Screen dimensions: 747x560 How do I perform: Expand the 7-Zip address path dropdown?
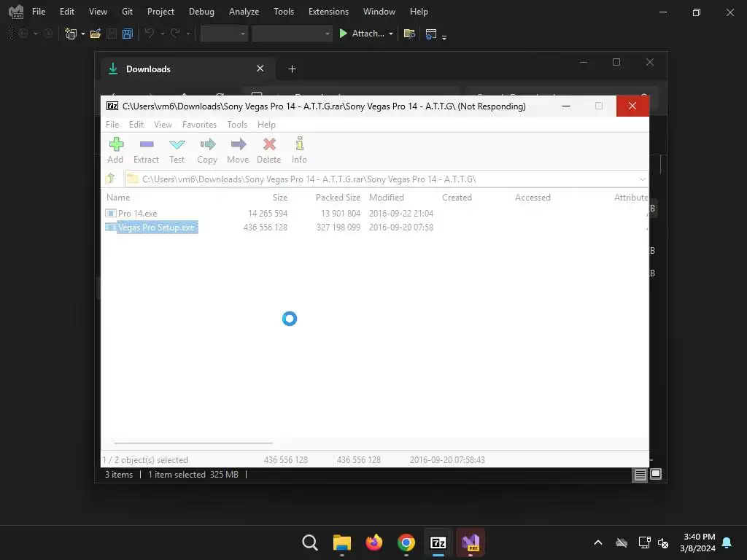pyautogui.click(x=642, y=179)
